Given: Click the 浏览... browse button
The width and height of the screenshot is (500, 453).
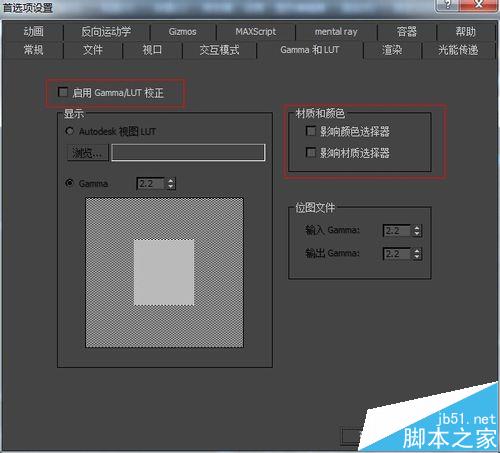Looking at the screenshot, I should coord(88,153).
